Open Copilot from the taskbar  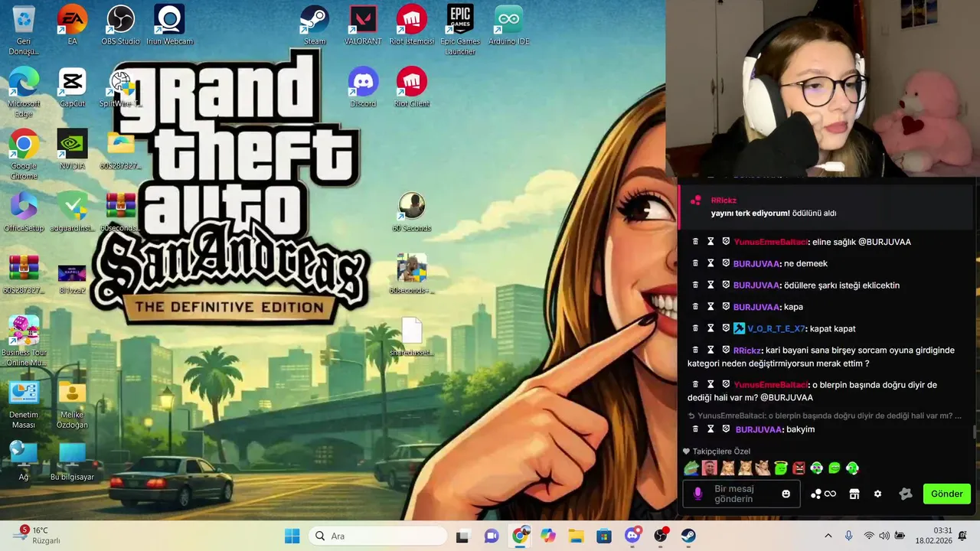(547, 536)
